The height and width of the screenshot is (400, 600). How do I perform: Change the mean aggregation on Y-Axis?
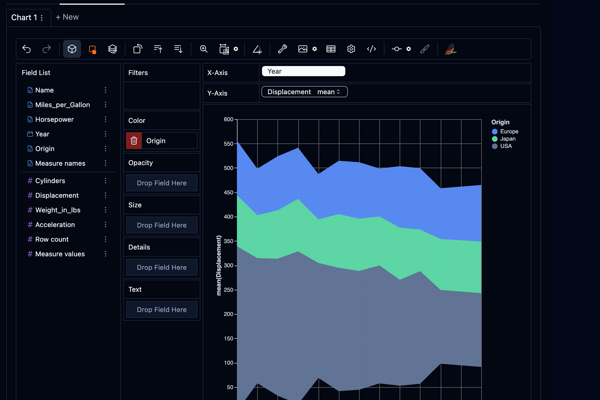pyautogui.click(x=329, y=92)
